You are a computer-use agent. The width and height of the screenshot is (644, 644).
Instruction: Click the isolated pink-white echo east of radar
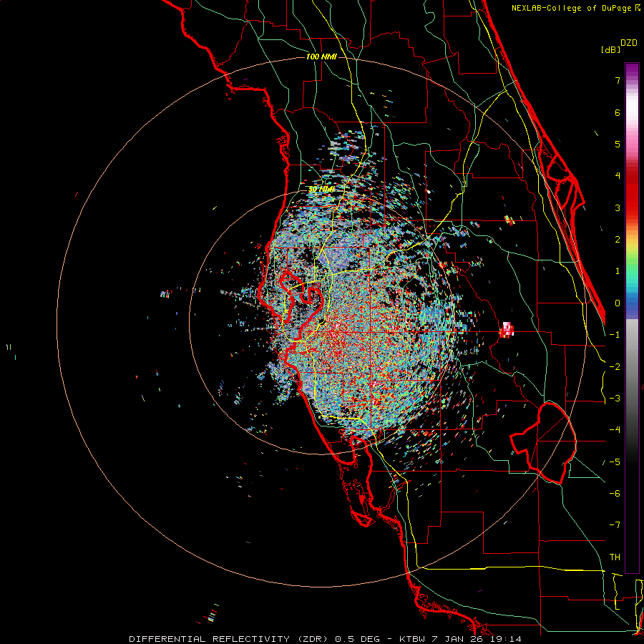(507, 330)
